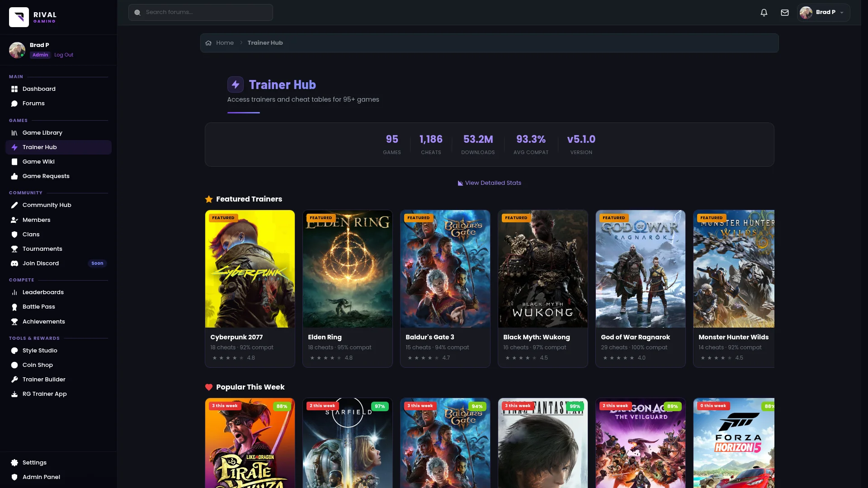The height and width of the screenshot is (488, 868).
Task: Click the Trainer Builder wrench icon
Action: click(x=14, y=380)
